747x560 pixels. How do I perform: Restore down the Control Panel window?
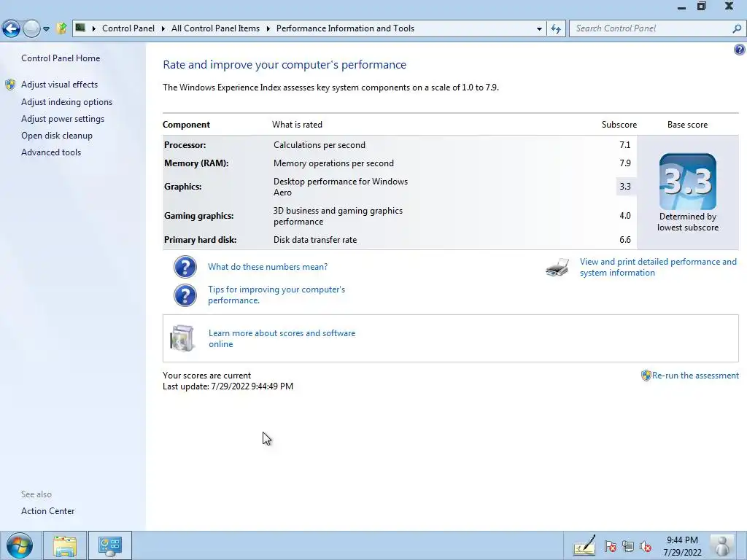702,6
